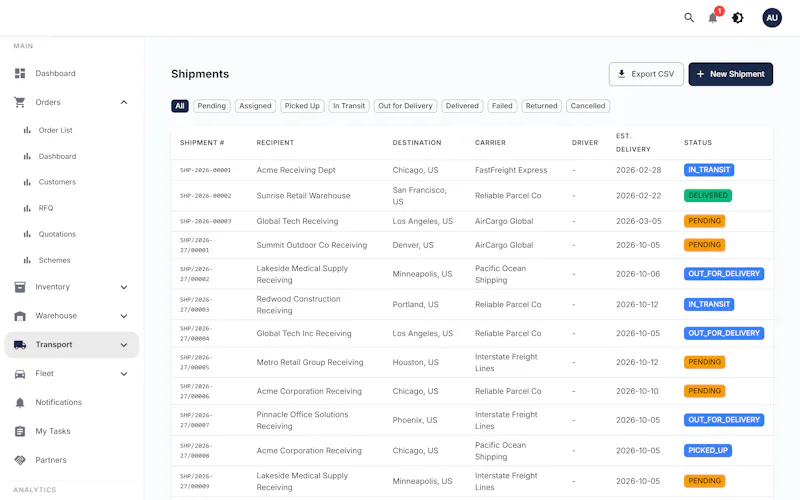Open the notifications bell with badge
Screen dimensions: 800x500
click(713, 17)
